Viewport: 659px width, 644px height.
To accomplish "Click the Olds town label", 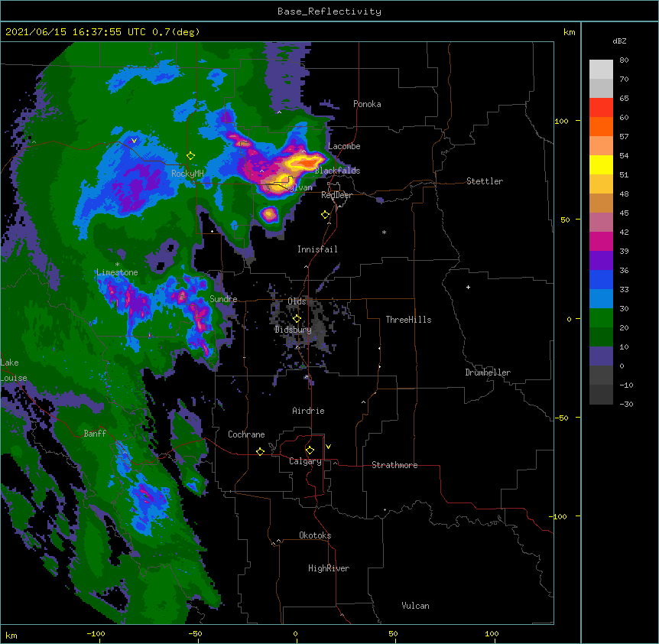I will [297, 301].
